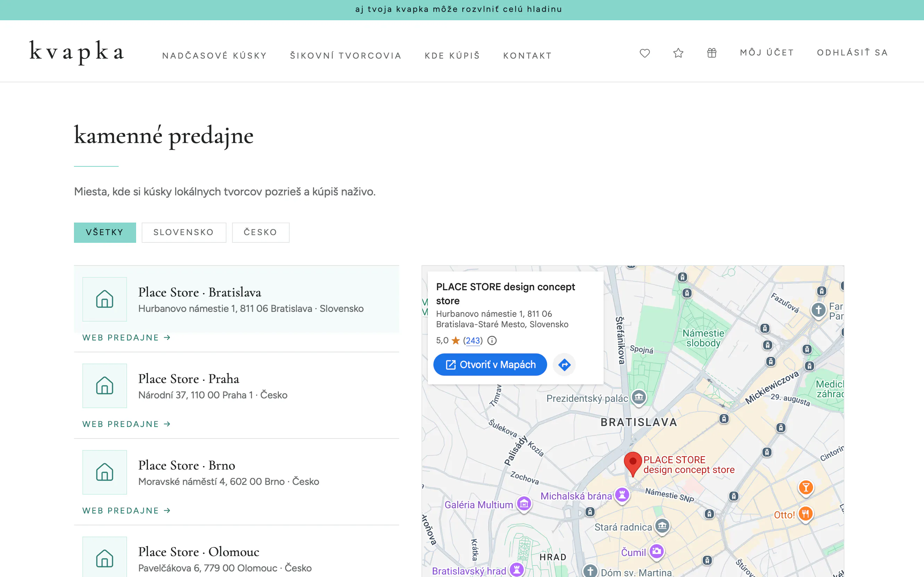The height and width of the screenshot is (577, 924).
Task: Select the VŠETKY filter tab
Action: tap(105, 232)
